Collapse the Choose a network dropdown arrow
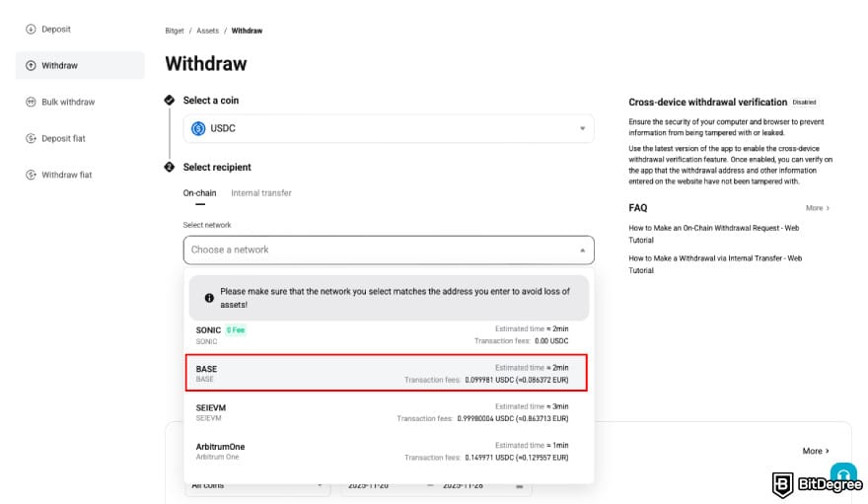The height and width of the screenshot is (504, 868). click(582, 251)
